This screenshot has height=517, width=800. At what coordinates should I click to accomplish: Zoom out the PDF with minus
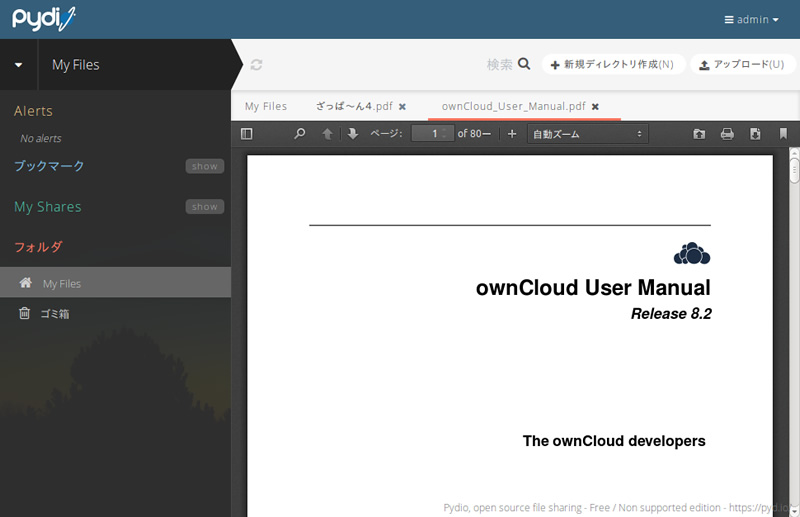pyautogui.click(x=486, y=134)
